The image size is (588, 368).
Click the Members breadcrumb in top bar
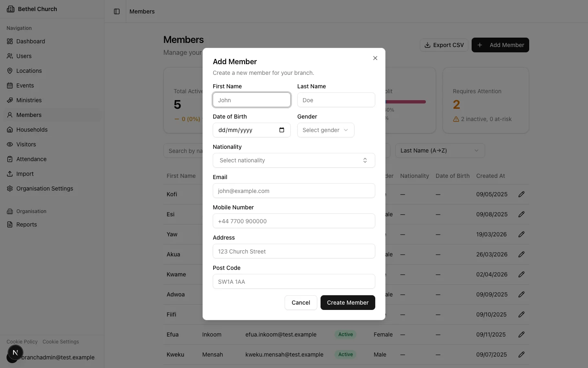coord(142,11)
